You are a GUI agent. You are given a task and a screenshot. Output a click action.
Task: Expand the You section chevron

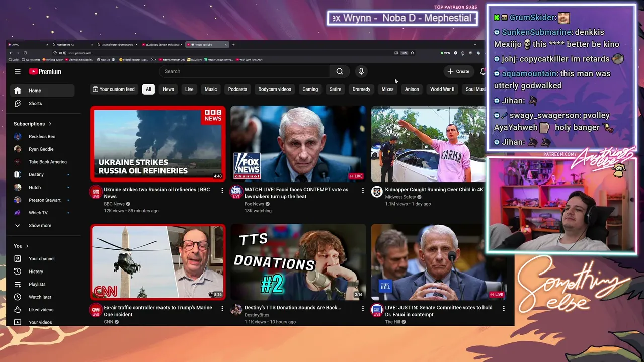click(27, 246)
